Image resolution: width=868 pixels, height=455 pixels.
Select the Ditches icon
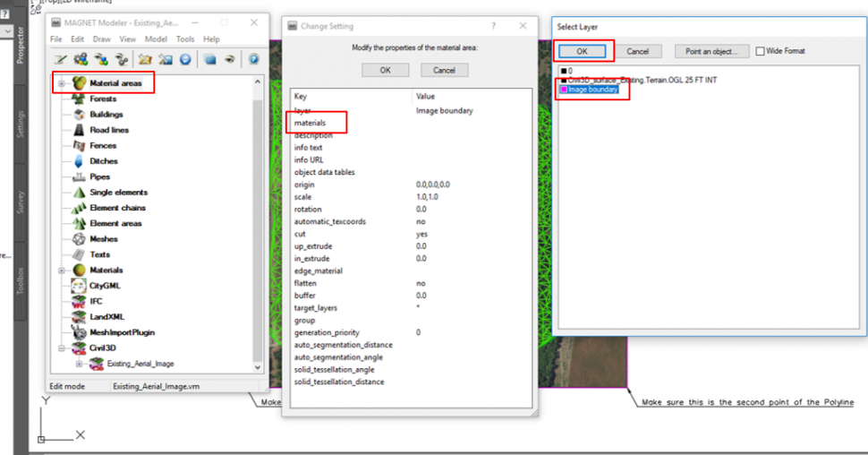pos(79,161)
